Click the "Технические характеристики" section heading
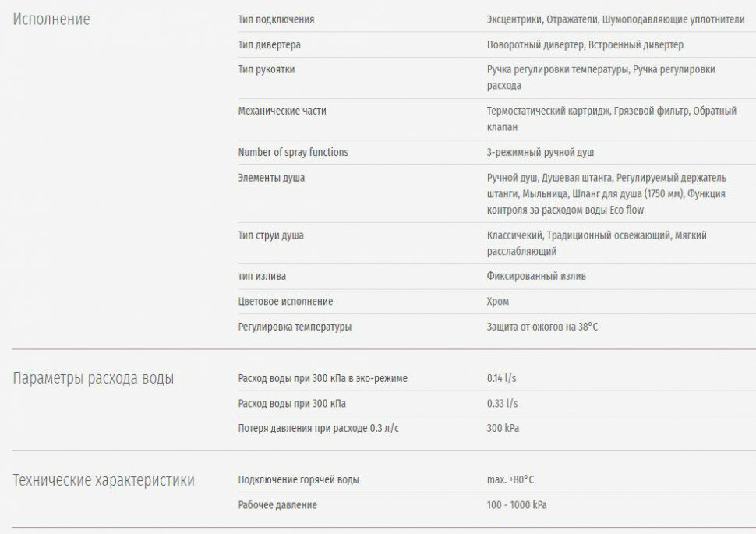Screen dimensions: 756x534 coord(104,480)
